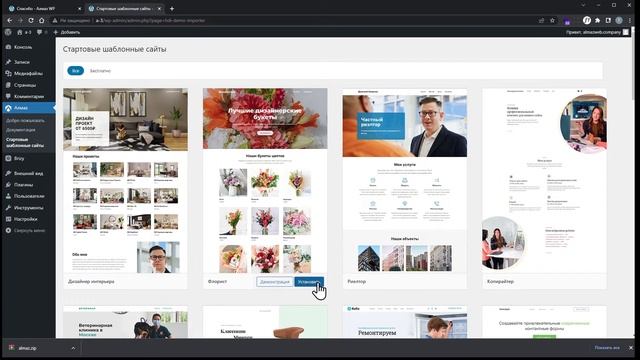
Task: Click the browser forward arrow
Action: [20, 20]
